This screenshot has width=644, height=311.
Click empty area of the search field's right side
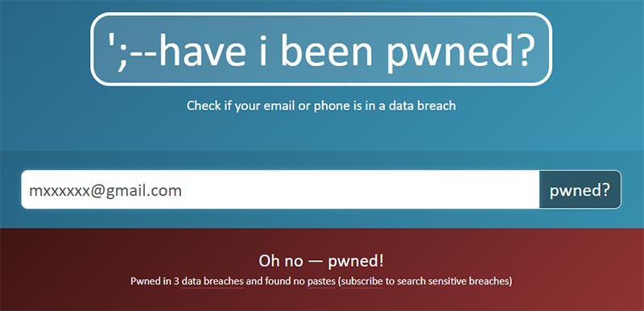411,189
